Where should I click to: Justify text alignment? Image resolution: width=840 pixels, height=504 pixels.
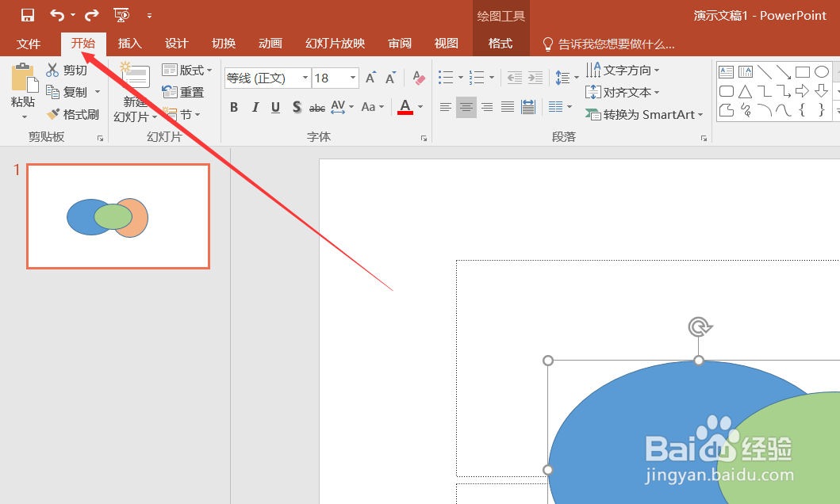(x=508, y=107)
